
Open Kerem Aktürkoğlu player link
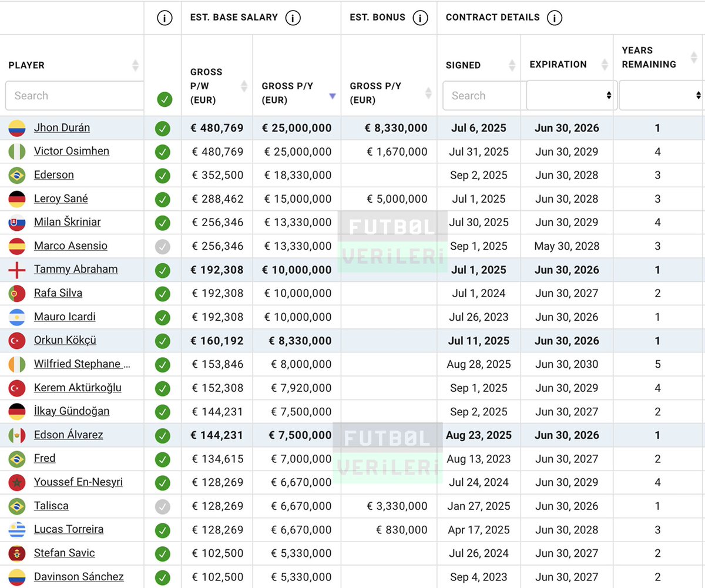pyautogui.click(x=78, y=388)
